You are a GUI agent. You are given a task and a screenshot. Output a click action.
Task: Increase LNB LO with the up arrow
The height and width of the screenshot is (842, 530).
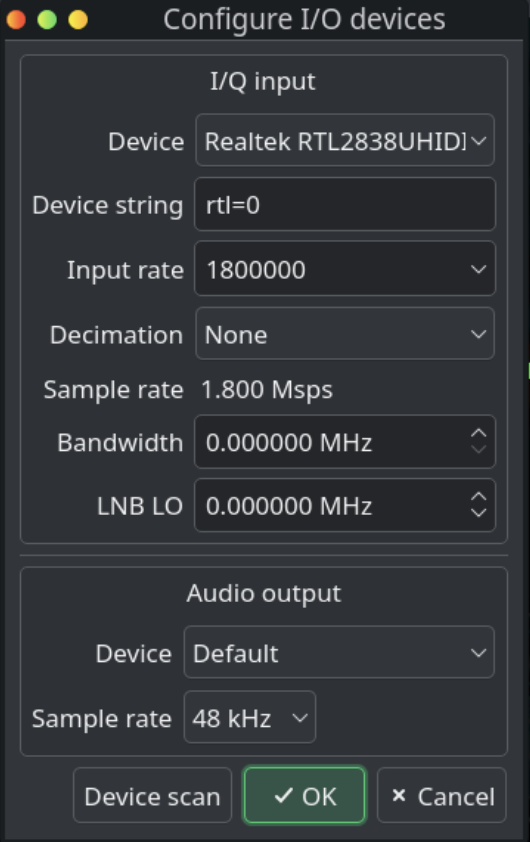[x=478, y=497]
